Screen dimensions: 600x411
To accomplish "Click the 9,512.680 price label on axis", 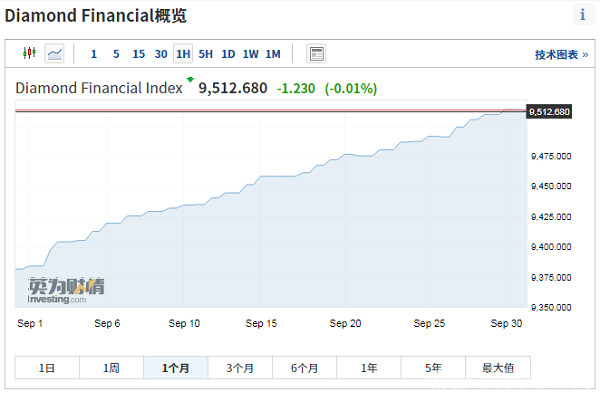I will (x=549, y=111).
